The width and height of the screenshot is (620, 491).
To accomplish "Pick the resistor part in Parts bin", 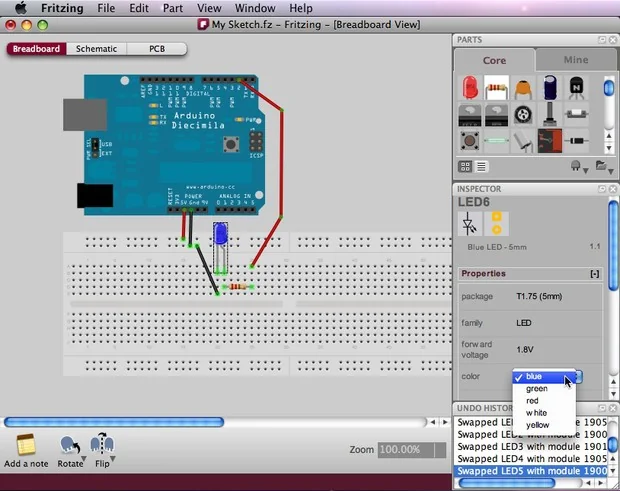I will tap(495, 88).
